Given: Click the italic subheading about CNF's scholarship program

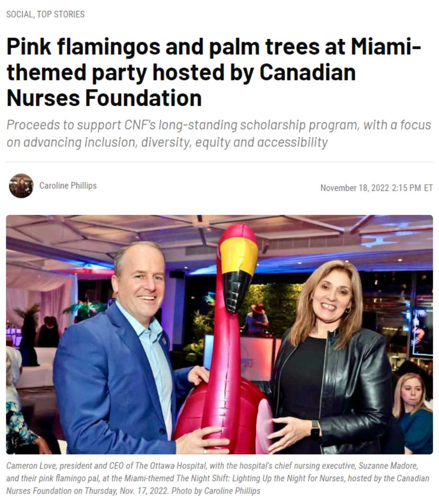Looking at the screenshot, I should 219,134.
